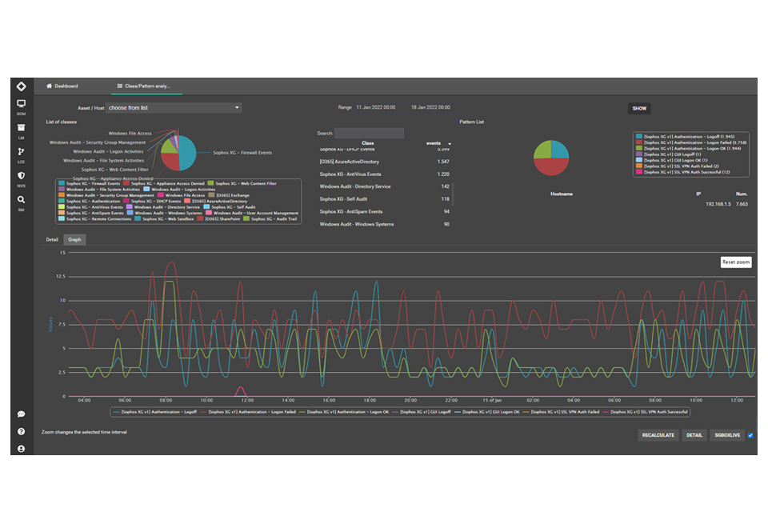
Task: Open the NVS shield icon in the sidebar
Action: 21,175
